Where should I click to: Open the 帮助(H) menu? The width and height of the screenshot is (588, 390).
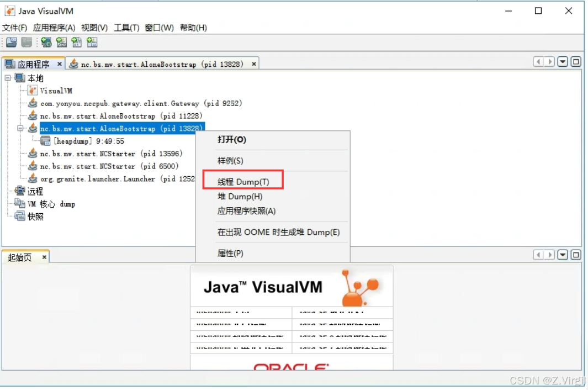[x=193, y=28]
